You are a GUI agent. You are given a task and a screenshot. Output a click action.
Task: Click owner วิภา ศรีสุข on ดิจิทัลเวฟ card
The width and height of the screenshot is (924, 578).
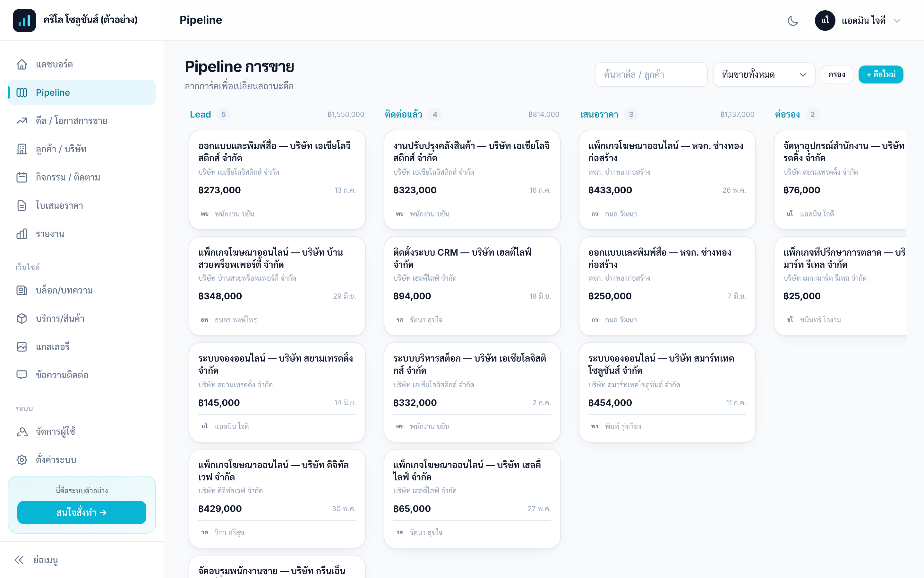point(229,532)
